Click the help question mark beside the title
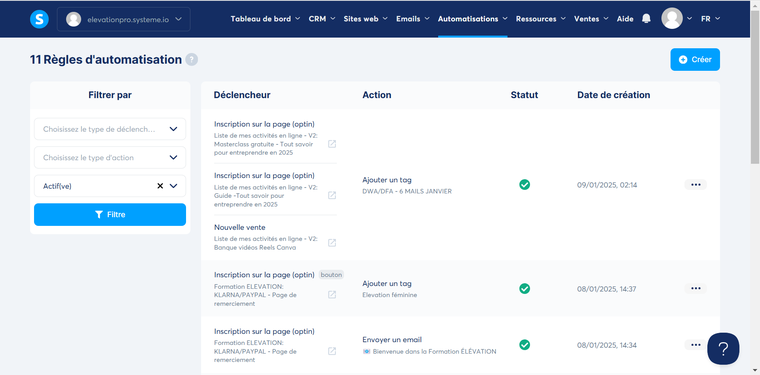Image resolution: width=760 pixels, height=375 pixels. 192,60
